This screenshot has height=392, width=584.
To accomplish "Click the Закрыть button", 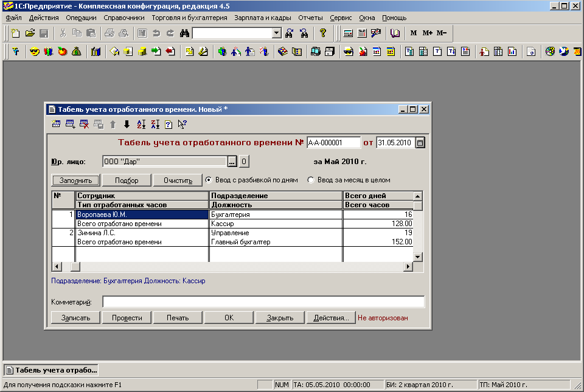I will click(280, 318).
